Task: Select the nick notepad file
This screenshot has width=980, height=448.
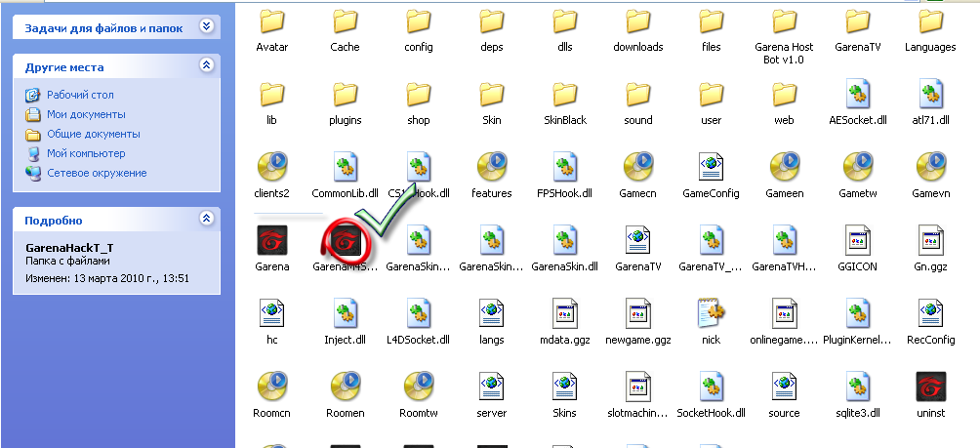Action: pos(712,313)
